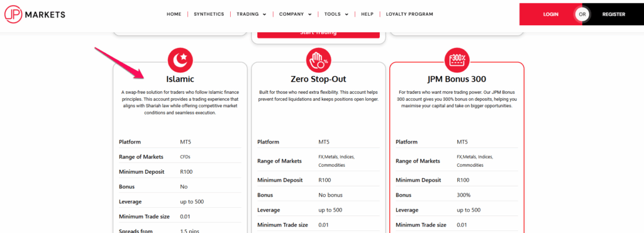The height and width of the screenshot is (233, 644).
Task: Click Minimum Deposit label in JPM Bonus card
Action: coord(418,180)
